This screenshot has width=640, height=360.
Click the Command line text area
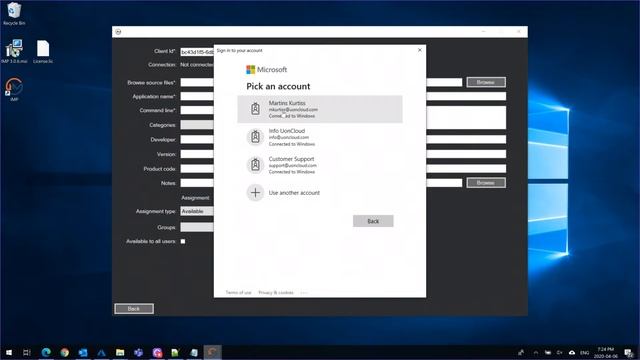coord(343,118)
